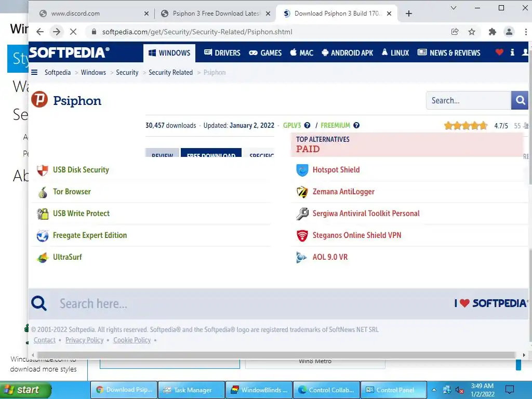The width and height of the screenshot is (532, 399).
Task: Click the Freemium help question mark icon
Action: pyautogui.click(x=356, y=125)
